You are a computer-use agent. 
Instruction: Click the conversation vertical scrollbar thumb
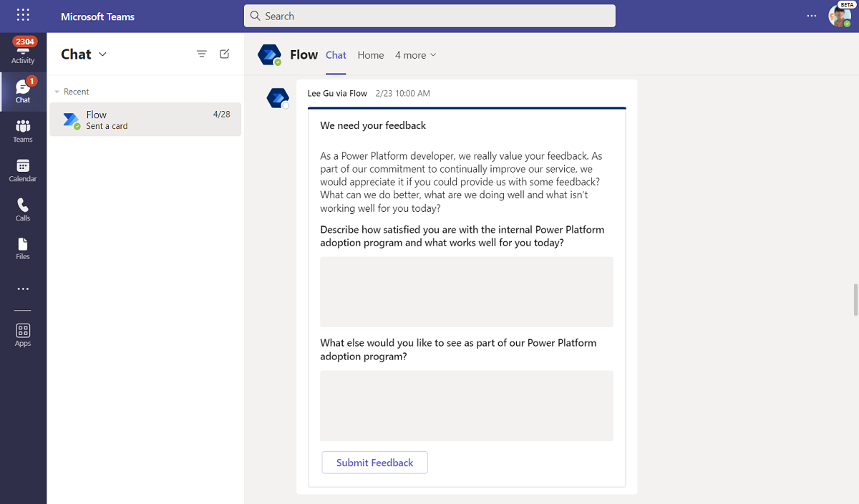tap(855, 299)
